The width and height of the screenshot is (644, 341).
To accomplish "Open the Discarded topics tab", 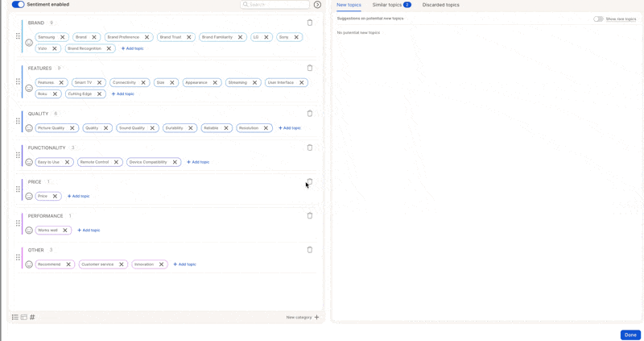I will pos(440,5).
